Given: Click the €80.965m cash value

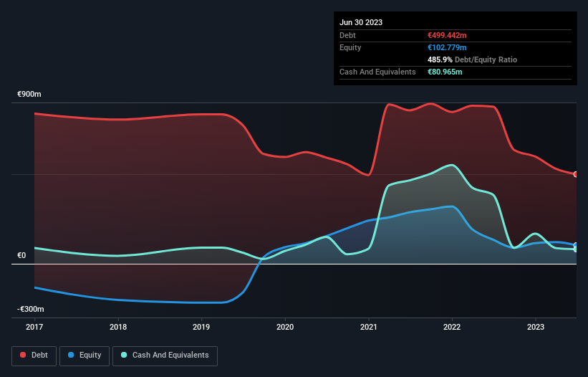Looking at the screenshot, I should (x=445, y=72).
